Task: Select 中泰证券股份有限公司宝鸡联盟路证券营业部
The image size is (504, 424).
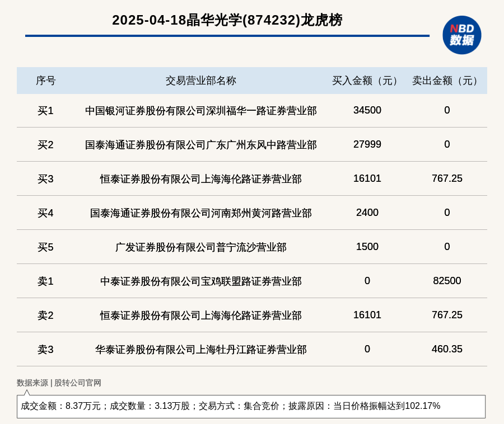Action: click(x=201, y=281)
